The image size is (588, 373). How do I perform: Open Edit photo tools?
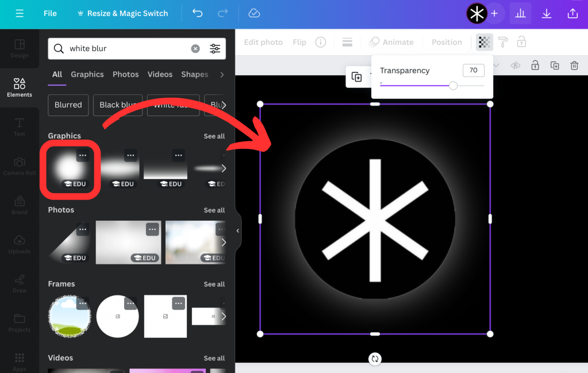coord(263,43)
